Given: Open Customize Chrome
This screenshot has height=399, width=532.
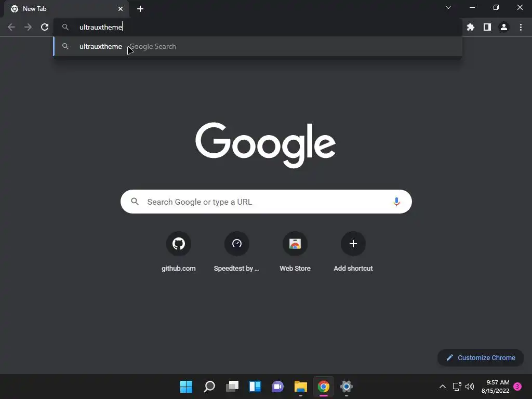Looking at the screenshot, I should click(481, 357).
